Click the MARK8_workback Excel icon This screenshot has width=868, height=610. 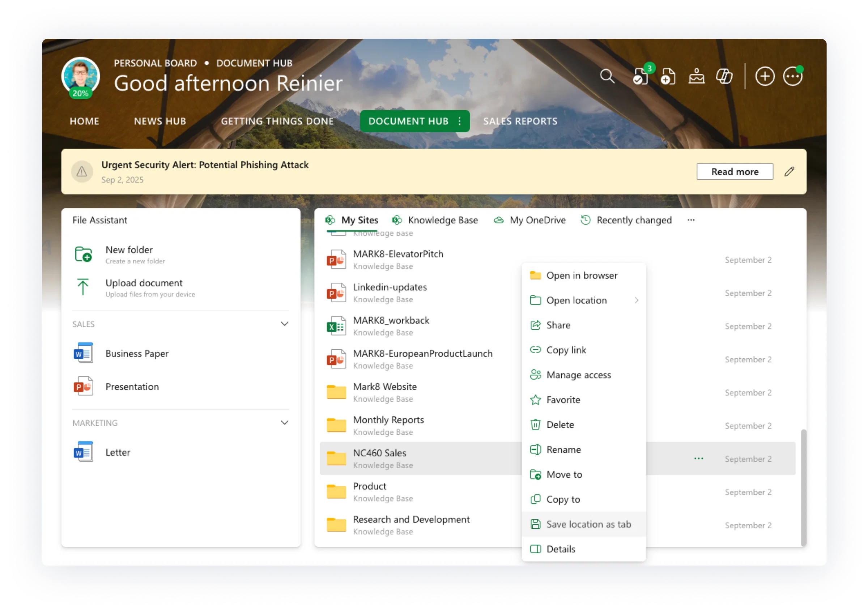(x=336, y=326)
